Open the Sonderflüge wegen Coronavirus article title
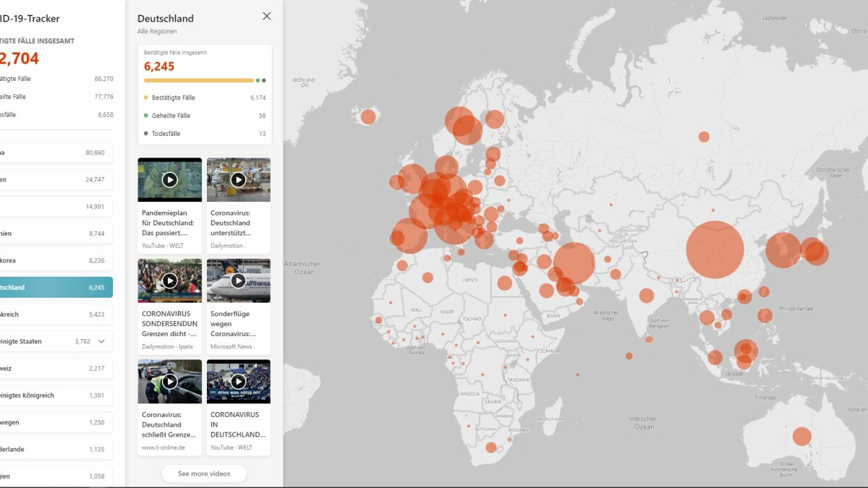This screenshot has width=868, height=488. 233,324
